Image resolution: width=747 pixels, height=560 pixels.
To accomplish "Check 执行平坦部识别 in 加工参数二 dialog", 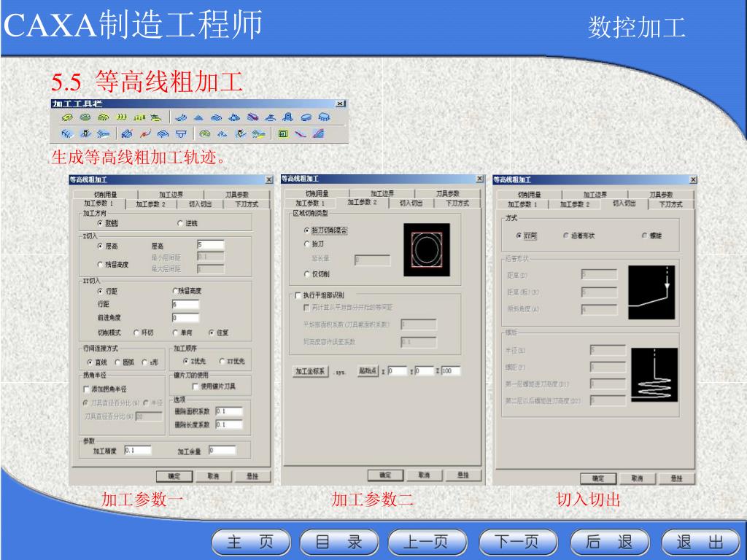I will (298, 295).
